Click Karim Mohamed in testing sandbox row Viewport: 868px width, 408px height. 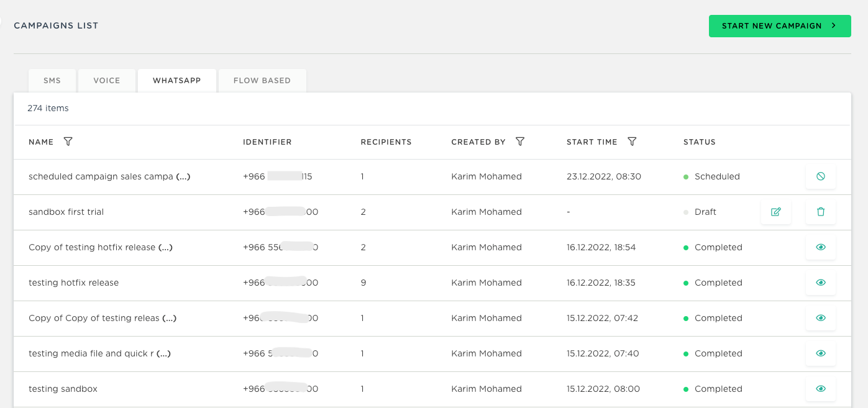487,389
